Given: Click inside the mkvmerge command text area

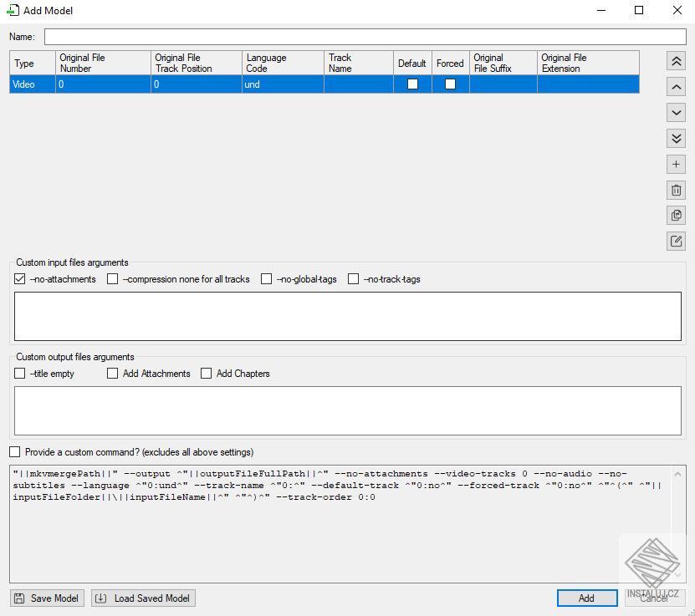Looking at the screenshot, I should [x=340, y=523].
